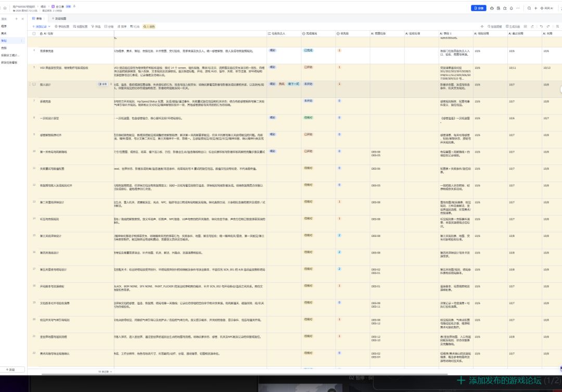The width and height of the screenshot is (562, 392).
Task: Switch to the 表格 view tab
Action: coord(37,19)
